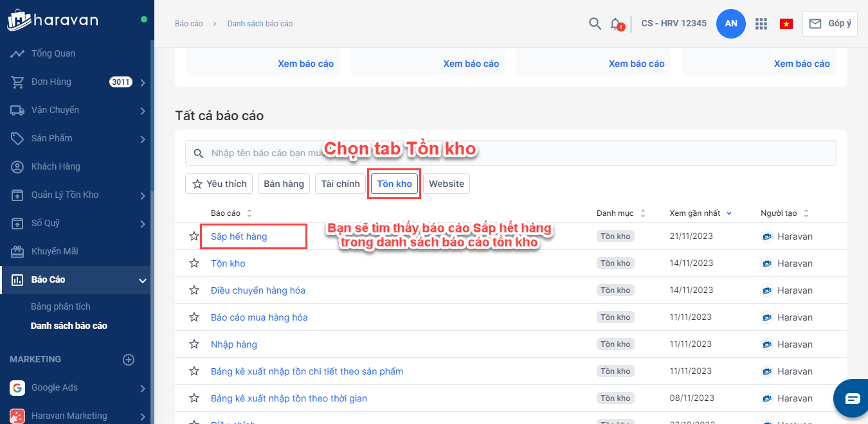Focus the report name search field

(x=511, y=153)
